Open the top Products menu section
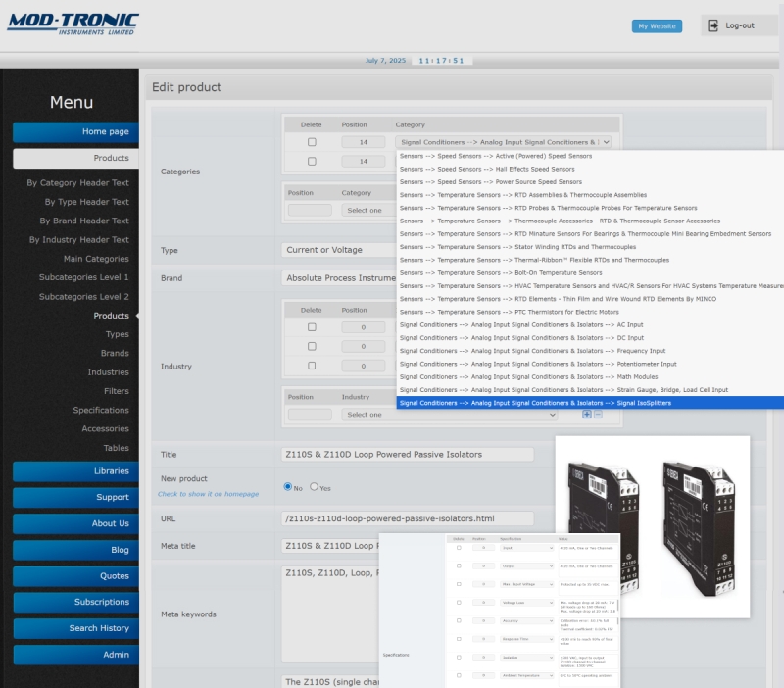 [x=76, y=158]
